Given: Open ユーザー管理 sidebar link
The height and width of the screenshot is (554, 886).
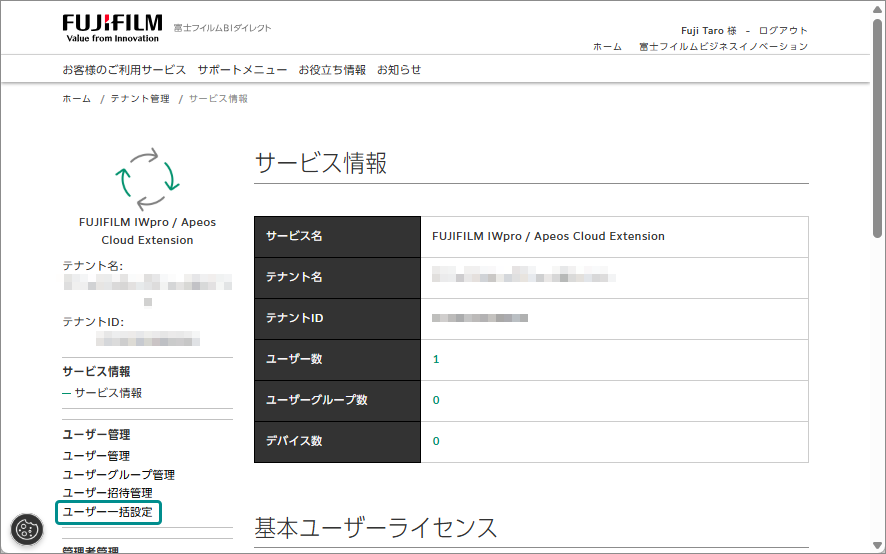Looking at the screenshot, I should tap(96, 456).
